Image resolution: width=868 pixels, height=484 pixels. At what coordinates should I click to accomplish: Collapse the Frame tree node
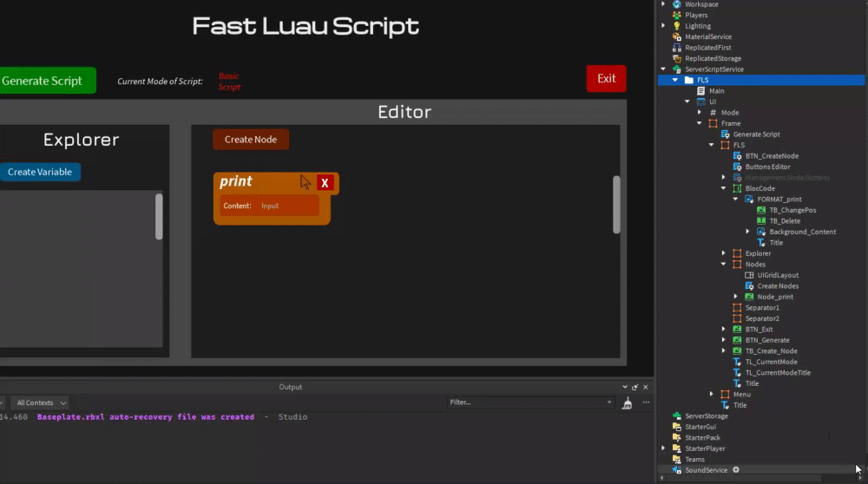coord(700,123)
